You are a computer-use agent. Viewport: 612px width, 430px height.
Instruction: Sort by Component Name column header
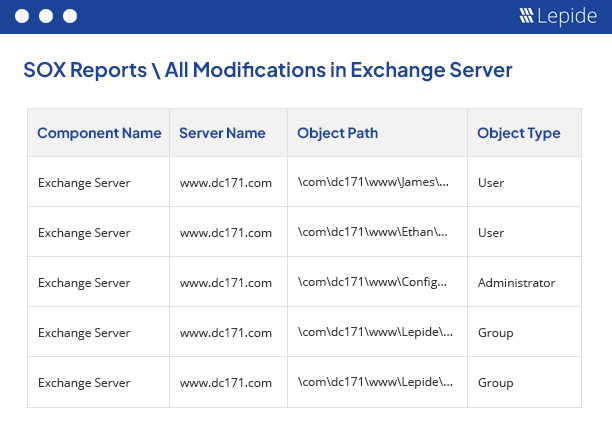tap(99, 133)
